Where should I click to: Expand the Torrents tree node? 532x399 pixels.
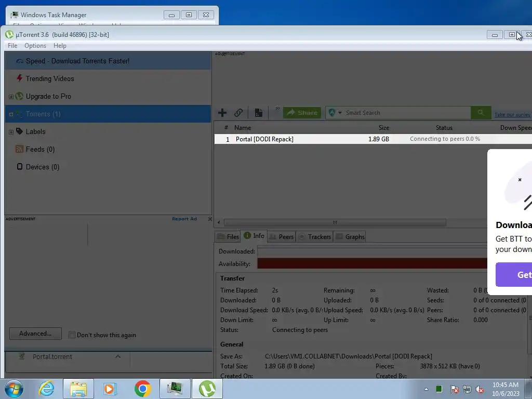tap(11, 114)
